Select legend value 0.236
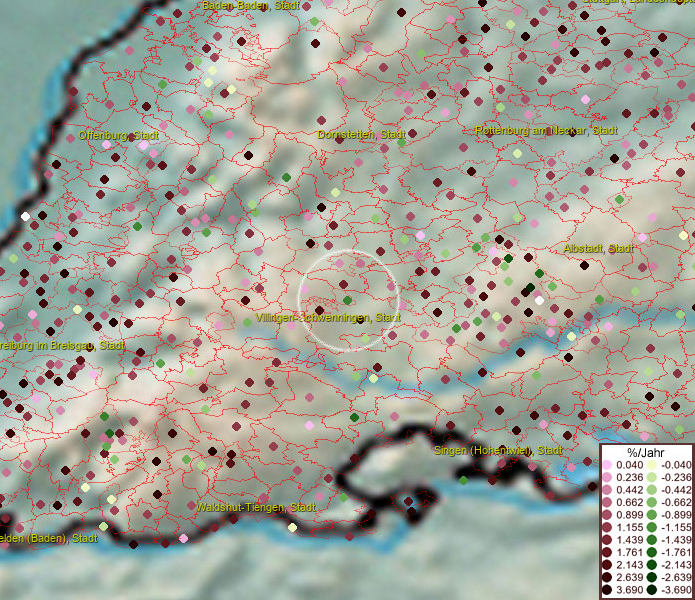This screenshot has width=695, height=600. tap(629, 477)
